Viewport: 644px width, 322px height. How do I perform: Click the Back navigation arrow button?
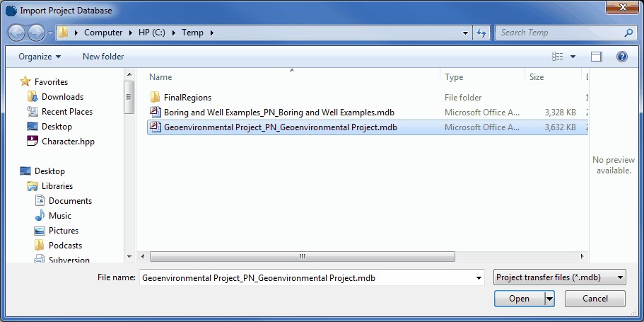17,33
